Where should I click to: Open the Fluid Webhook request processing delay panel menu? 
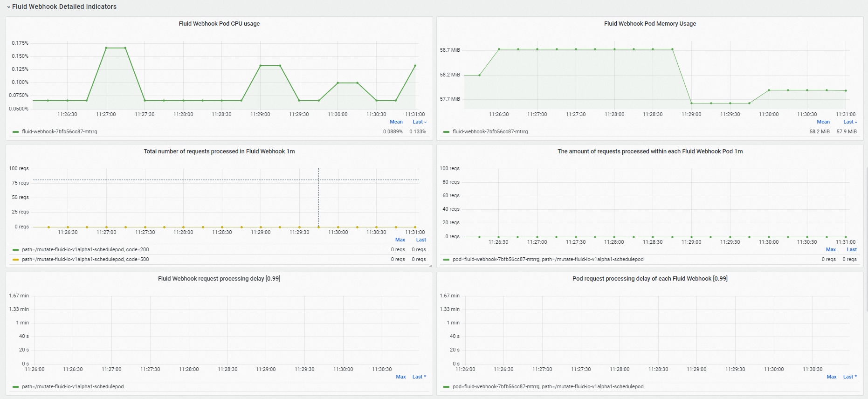point(219,279)
